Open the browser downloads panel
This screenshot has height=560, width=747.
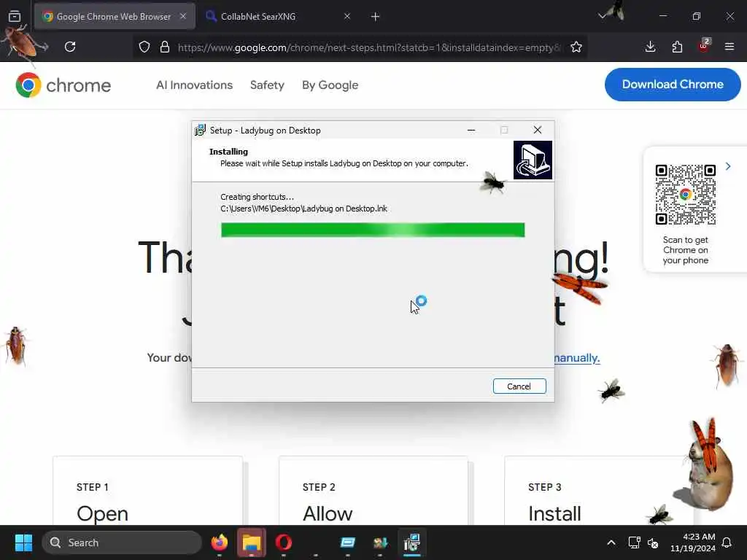[650, 47]
